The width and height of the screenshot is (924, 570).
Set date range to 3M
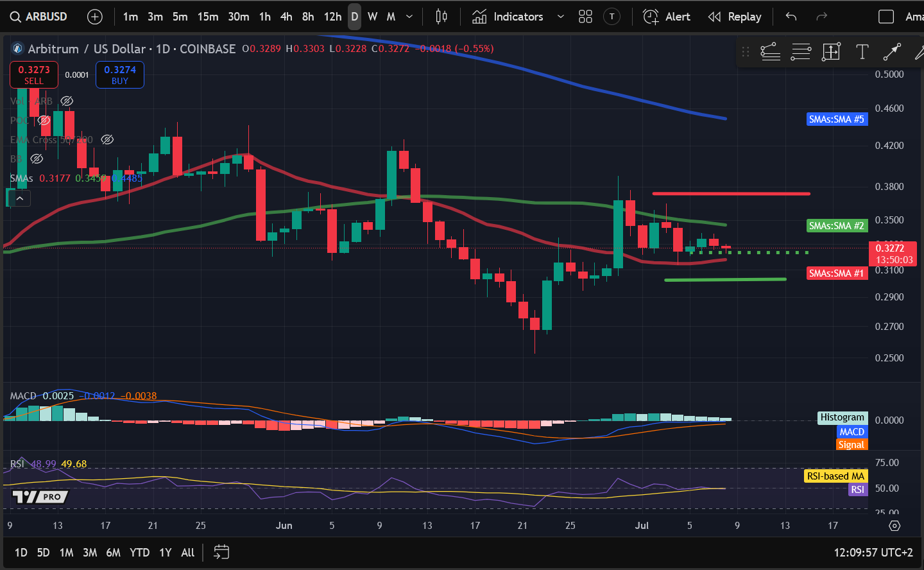click(90, 553)
